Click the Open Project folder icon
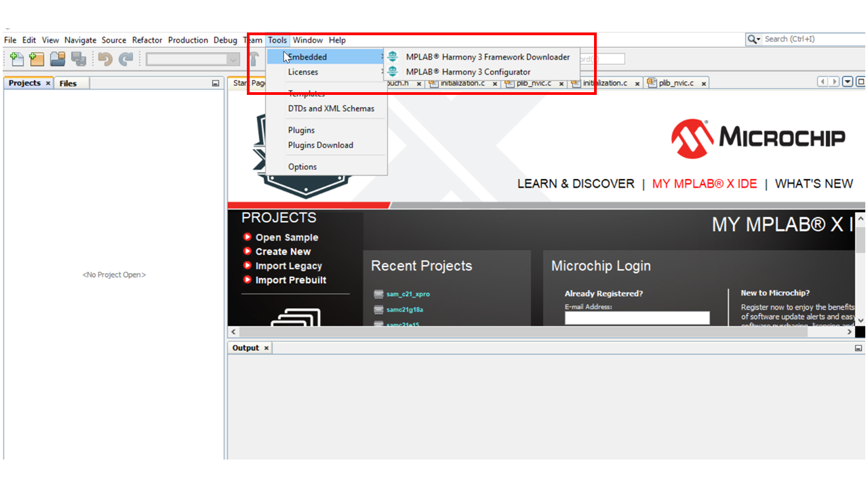The width and height of the screenshot is (868, 488). 58,59
